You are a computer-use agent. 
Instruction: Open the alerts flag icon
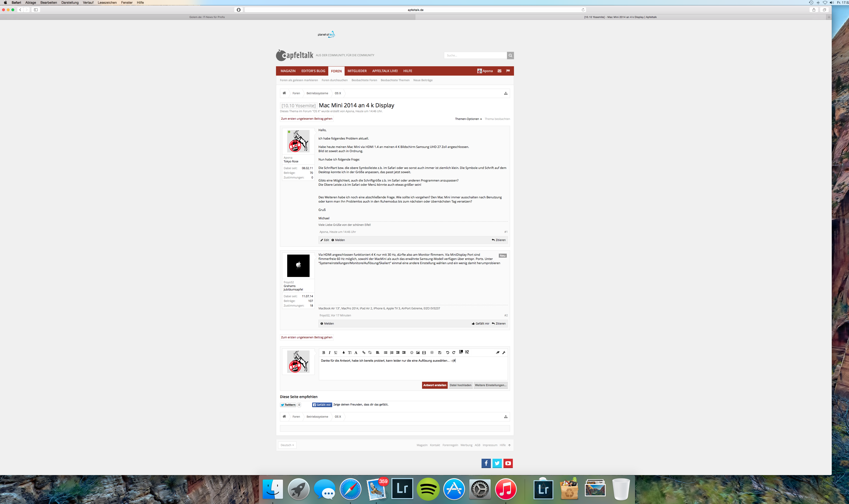(508, 71)
